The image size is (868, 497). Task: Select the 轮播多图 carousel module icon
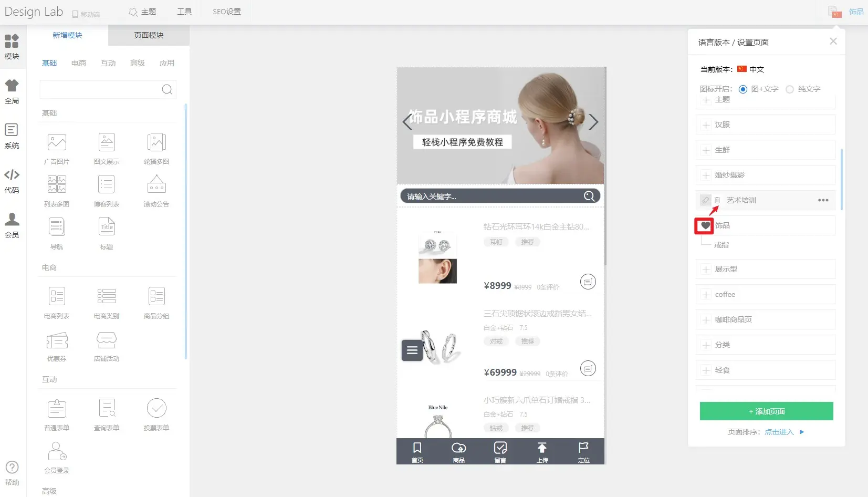pyautogui.click(x=156, y=142)
